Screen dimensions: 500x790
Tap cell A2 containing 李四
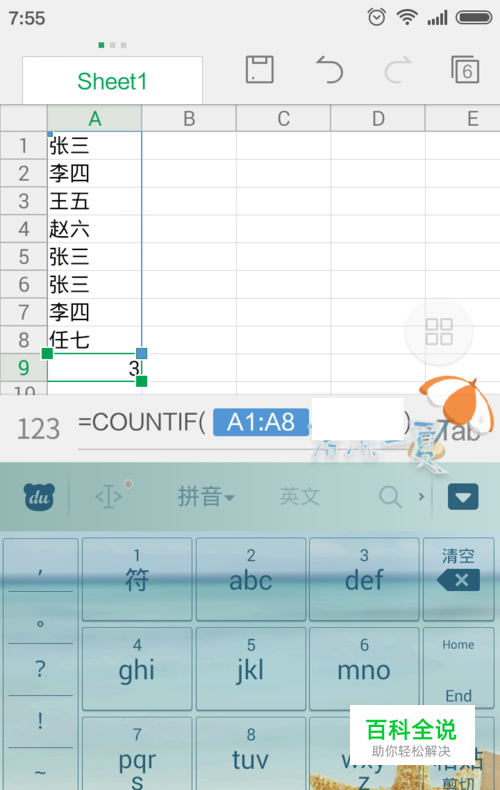pyautogui.click(x=94, y=174)
